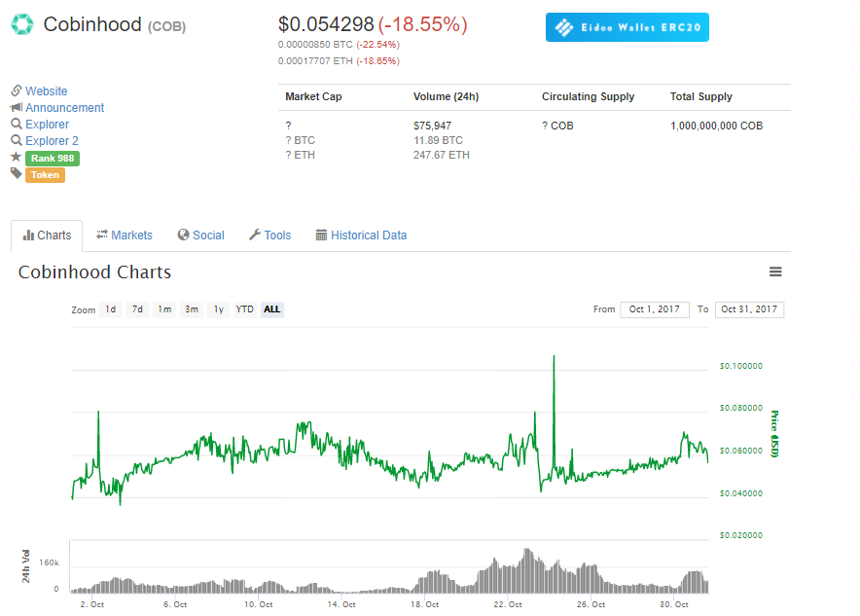Open the Website link

pos(46,91)
